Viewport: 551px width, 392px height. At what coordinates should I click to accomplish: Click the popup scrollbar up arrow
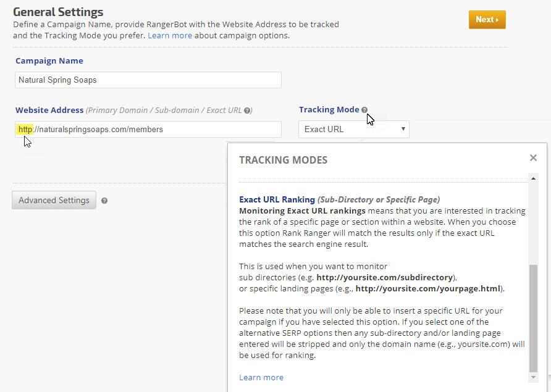(x=534, y=178)
